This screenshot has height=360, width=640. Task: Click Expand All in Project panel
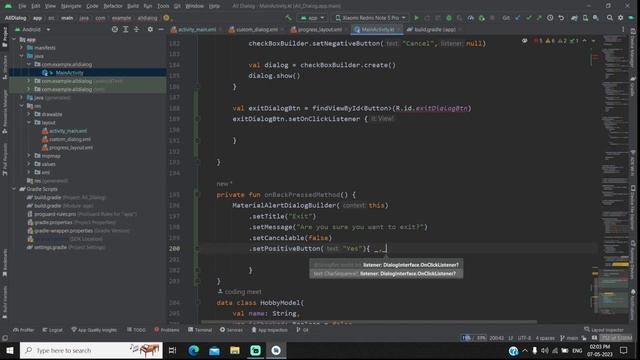pyautogui.click(x=126, y=29)
